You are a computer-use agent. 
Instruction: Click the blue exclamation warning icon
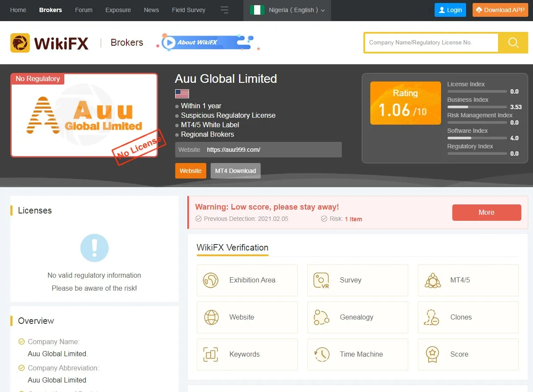click(x=95, y=248)
